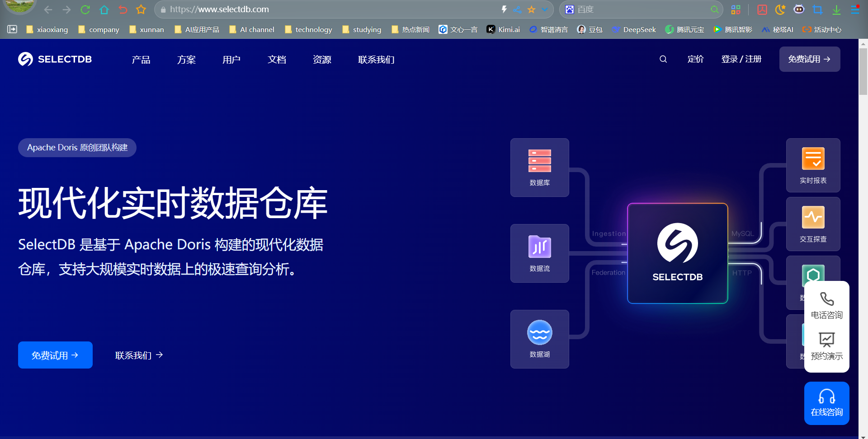The width and height of the screenshot is (868, 439).
Task: Open the AI channel bookmark folder
Action: (x=252, y=29)
